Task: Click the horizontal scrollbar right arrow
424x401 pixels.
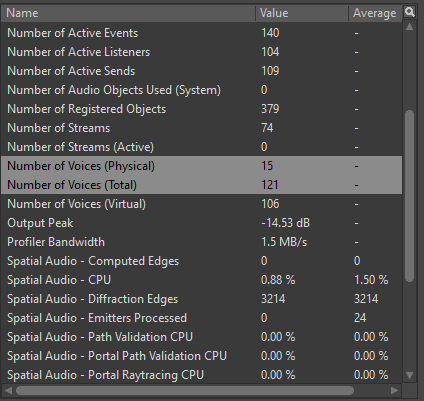Action: (x=395, y=390)
